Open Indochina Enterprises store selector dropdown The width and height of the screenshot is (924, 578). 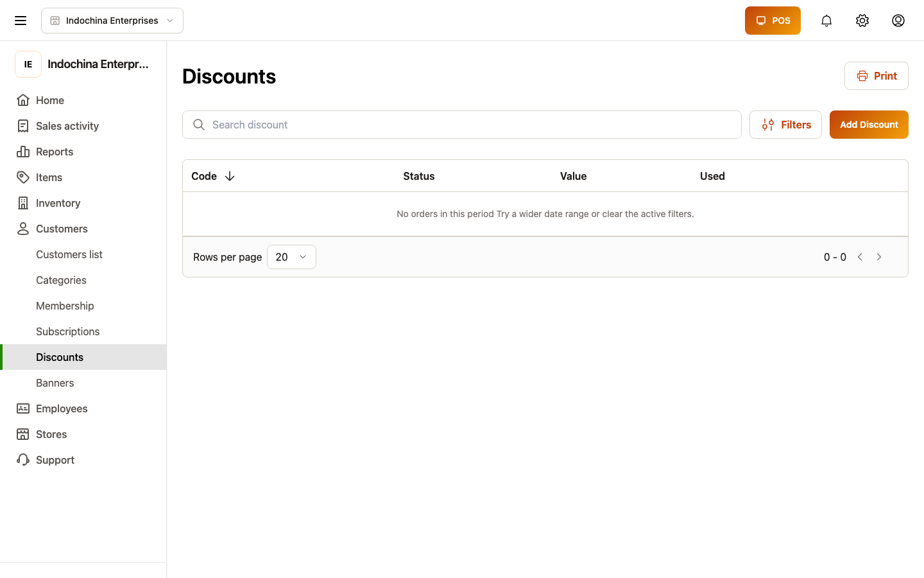(112, 21)
